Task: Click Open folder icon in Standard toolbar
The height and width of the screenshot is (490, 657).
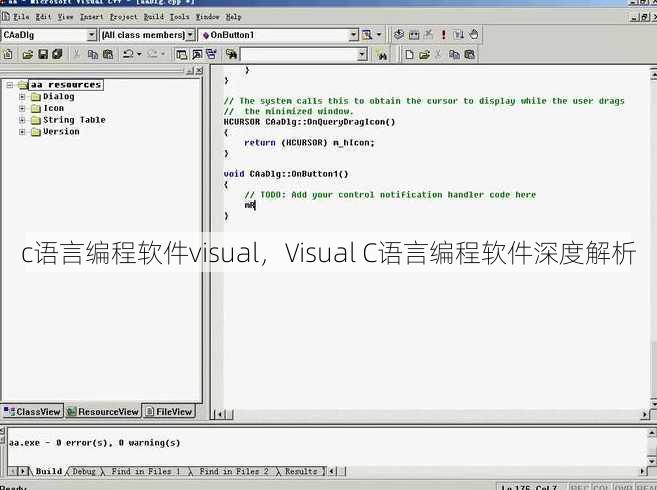Action: [28, 54]
